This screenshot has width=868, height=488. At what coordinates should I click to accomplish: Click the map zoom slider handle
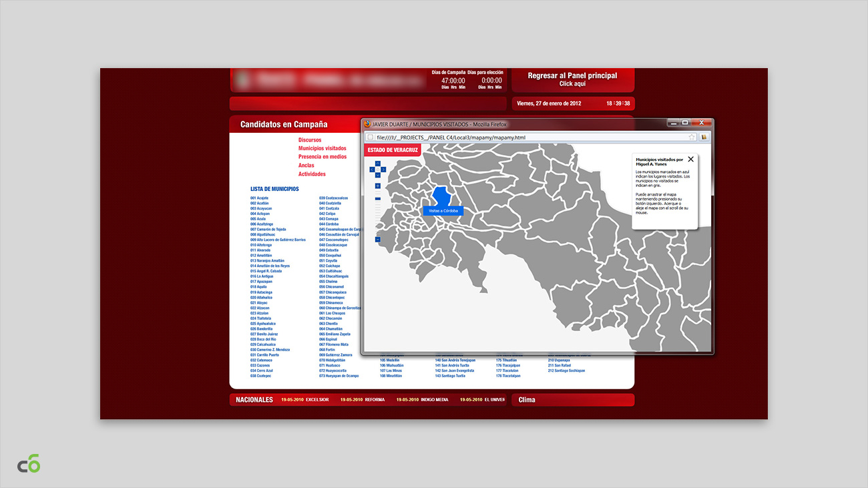[378, 198]
